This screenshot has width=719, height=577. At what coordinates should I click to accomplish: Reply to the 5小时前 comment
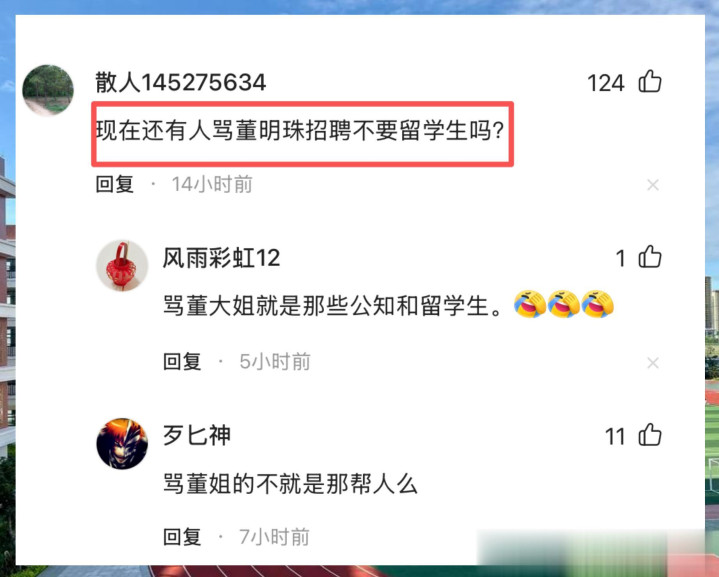click(182, 362)
